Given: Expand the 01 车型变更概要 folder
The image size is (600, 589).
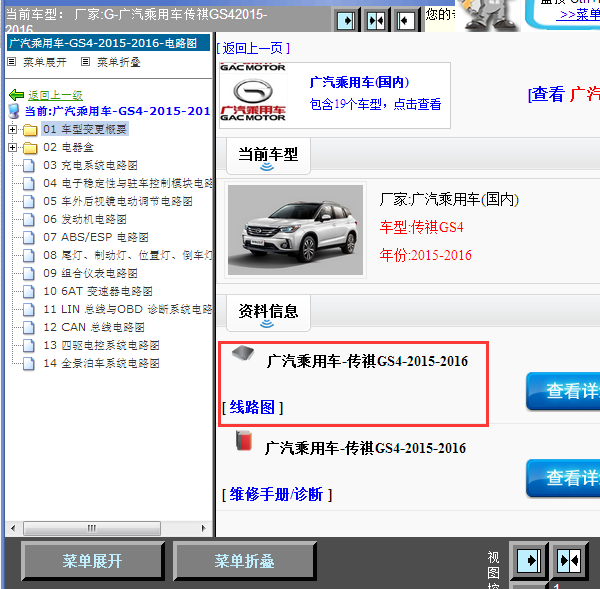Looking at the screenshot, I should point(12,129).
